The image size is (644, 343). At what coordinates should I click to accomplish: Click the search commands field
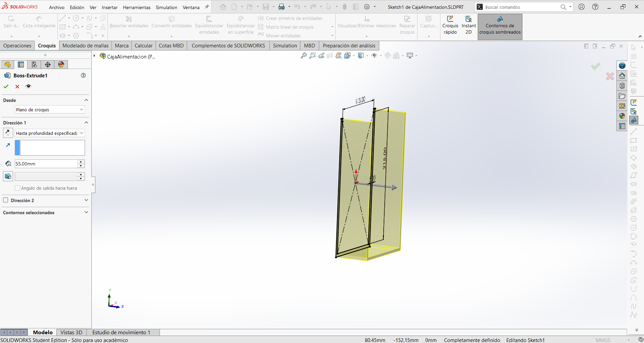pos(522,7)
